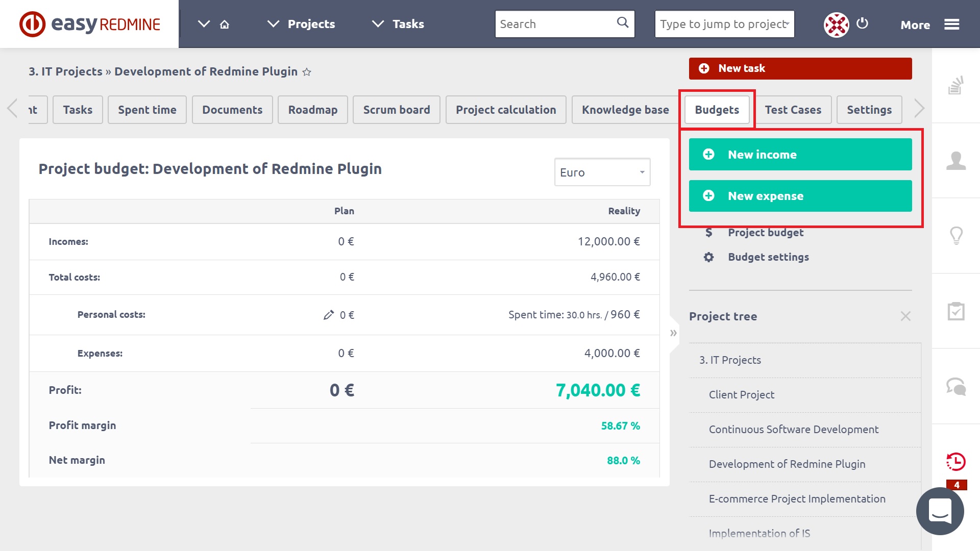Click the Reality profit 7,040.00 €
Screen dimensions: 980x551
coord(598,390)
